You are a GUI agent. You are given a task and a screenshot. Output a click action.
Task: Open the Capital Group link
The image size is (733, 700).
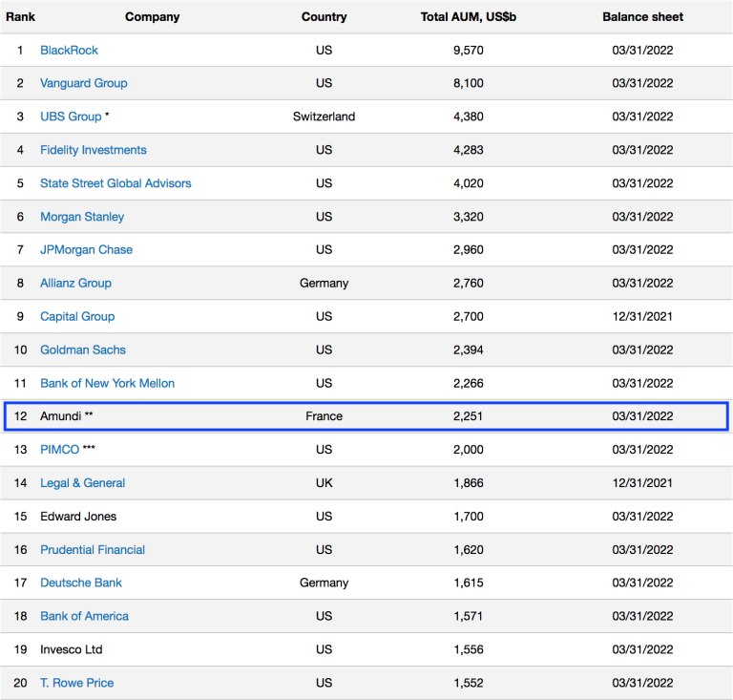[x=77, y=316]
